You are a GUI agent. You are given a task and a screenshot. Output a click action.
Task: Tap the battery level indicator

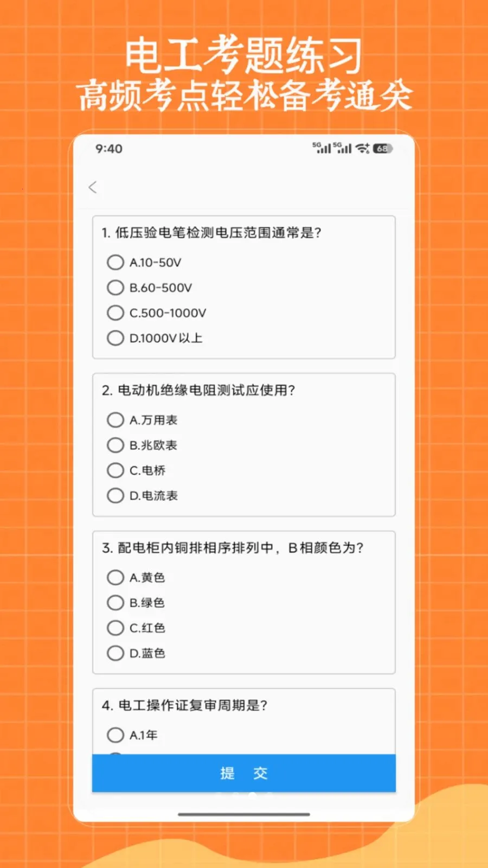point(382,148)
